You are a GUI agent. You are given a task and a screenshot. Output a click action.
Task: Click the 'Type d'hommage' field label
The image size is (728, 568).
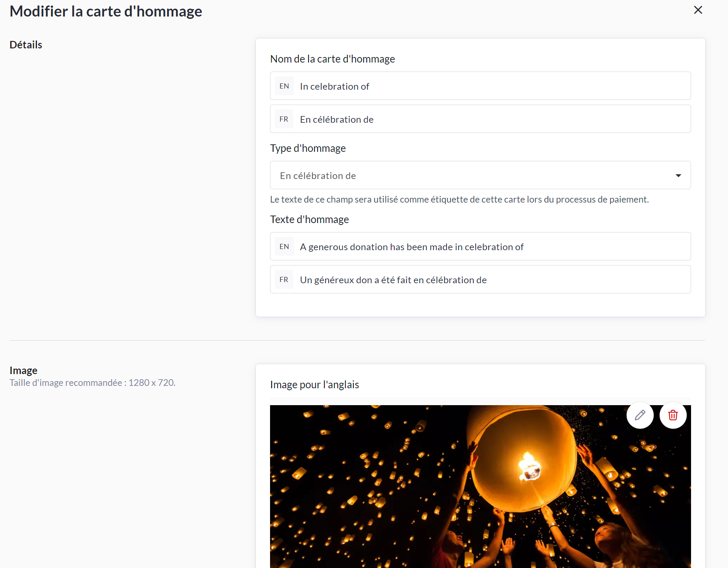point(308,148)
